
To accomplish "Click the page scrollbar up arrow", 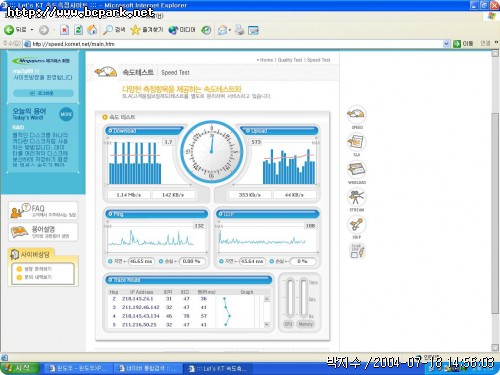I will pyautogui.click(x=495, y=53).
